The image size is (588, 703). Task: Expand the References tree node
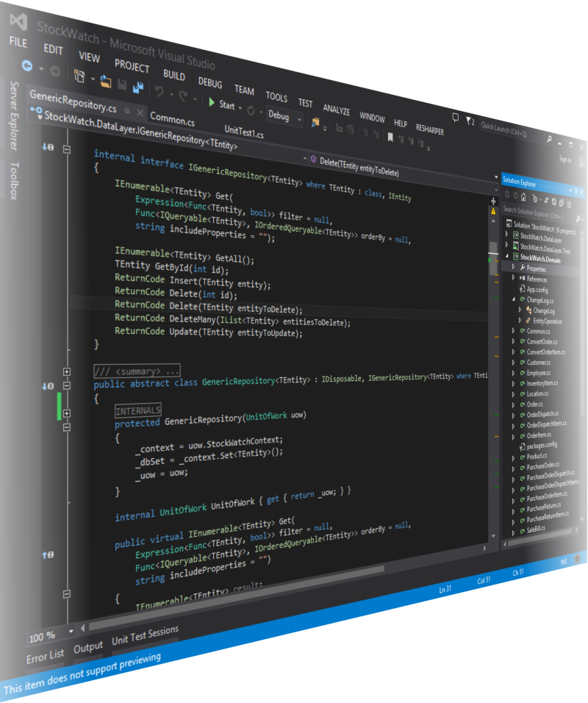coord(514,277)
